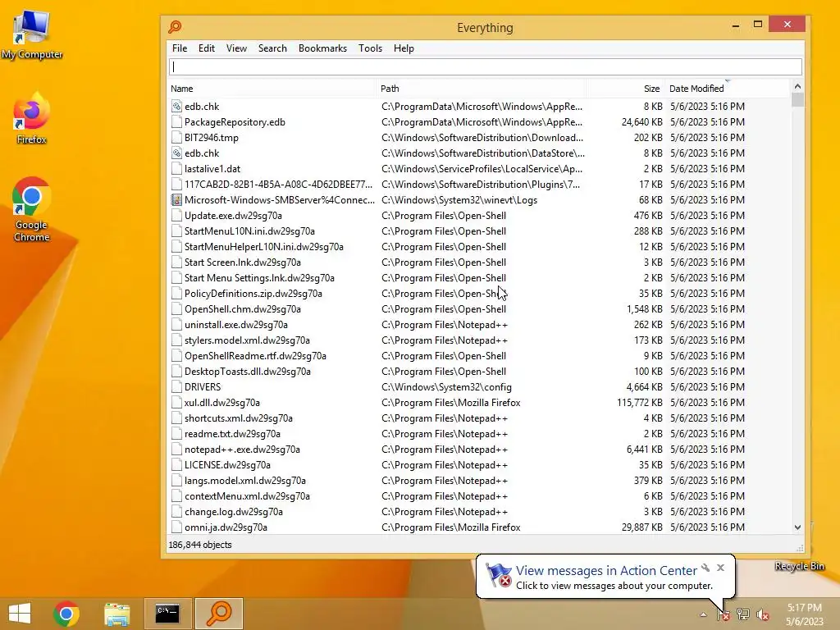This screenshot has width=840, height=630.
Task: Click the 24,640 KB size cell
Action: (641, 121)
